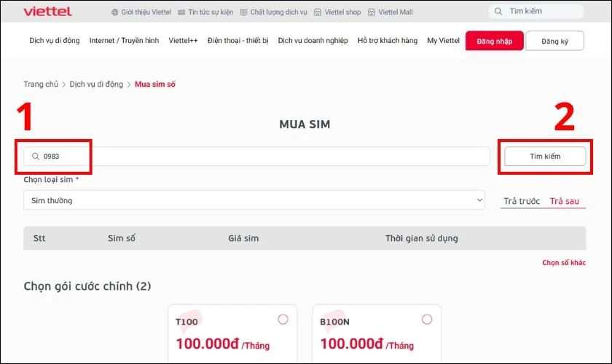The width and height of the screenshot is (612, 364).
Task: Switch to Trả sau tab
Action: coord(565,202)
